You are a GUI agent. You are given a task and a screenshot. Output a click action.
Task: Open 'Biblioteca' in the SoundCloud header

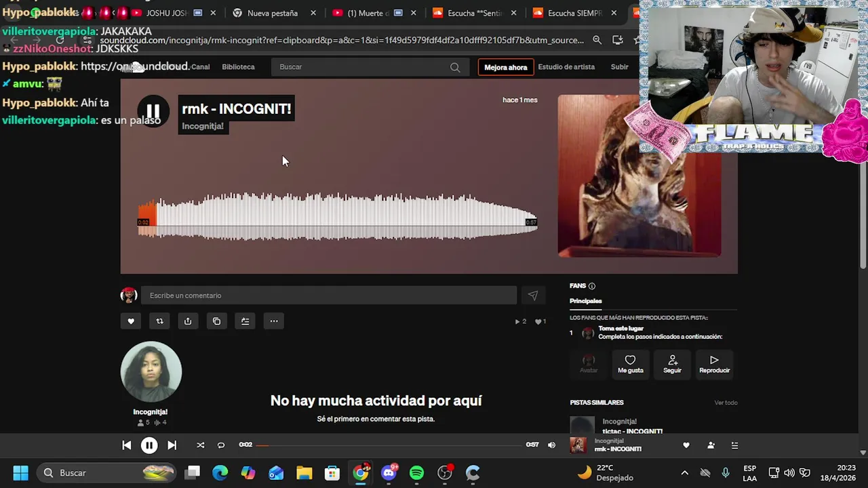(238, 67)
